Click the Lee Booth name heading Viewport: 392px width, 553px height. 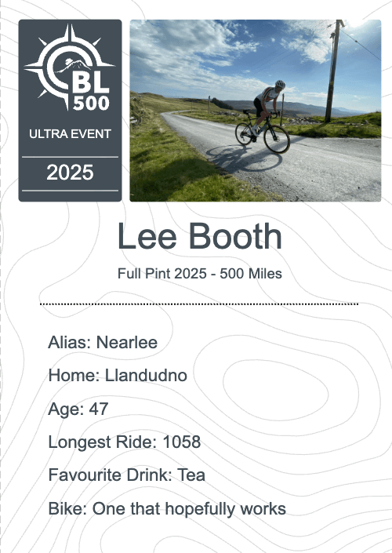tap(200, 236)
